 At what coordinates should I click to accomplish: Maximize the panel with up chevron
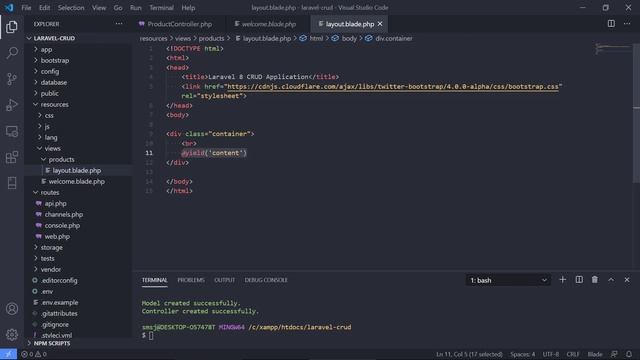point(611,280)
